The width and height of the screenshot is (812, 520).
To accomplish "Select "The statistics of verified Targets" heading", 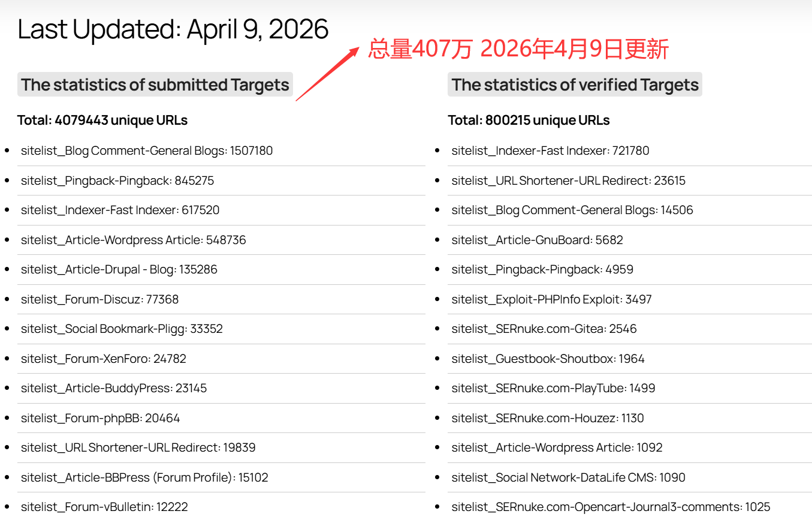I will click(575, 85).
